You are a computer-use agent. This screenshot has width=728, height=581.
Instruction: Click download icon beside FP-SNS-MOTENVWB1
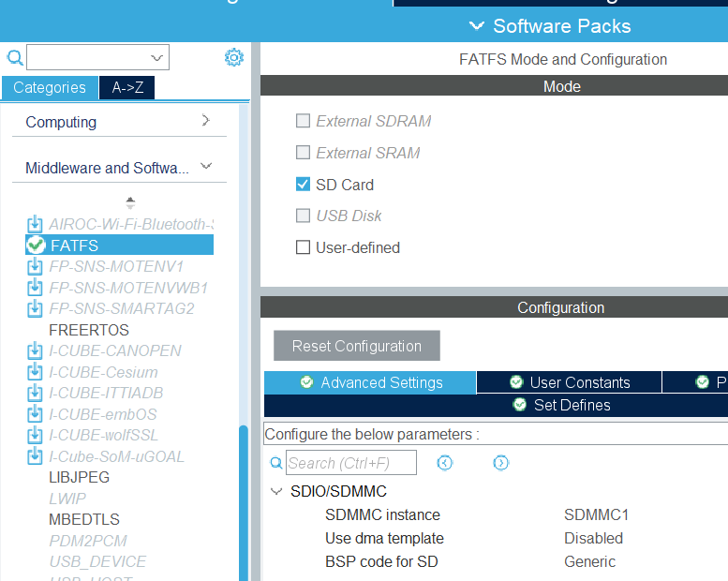pos(35,288)
